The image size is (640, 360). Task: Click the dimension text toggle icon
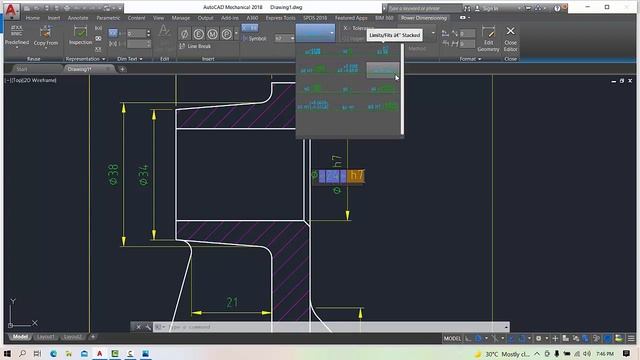pos(113,33)
